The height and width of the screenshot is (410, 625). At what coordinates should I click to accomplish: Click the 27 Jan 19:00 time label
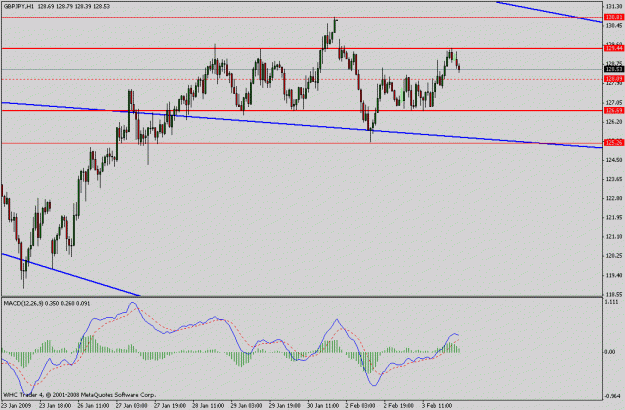click(x=170, y=406)
